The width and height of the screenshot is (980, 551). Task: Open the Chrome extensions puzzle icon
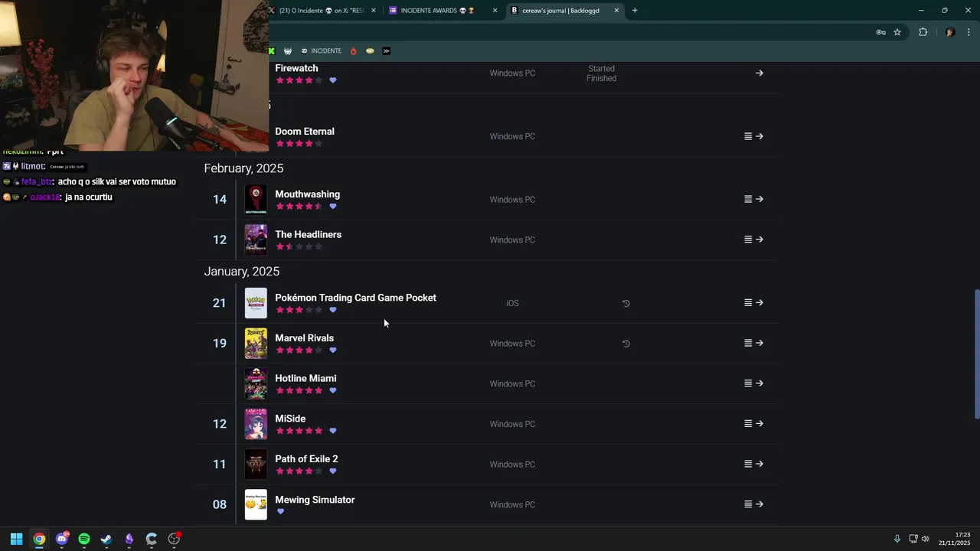(923, 32)
